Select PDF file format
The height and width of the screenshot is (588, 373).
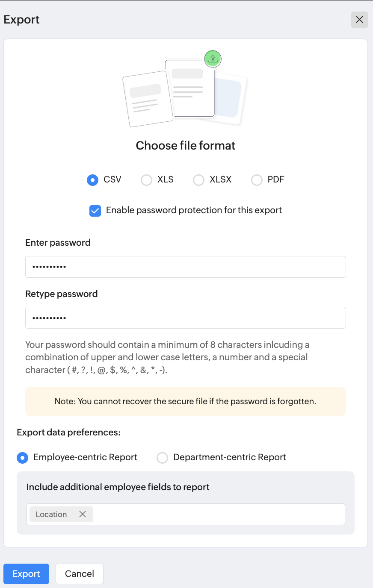click(x=257, y=180)
